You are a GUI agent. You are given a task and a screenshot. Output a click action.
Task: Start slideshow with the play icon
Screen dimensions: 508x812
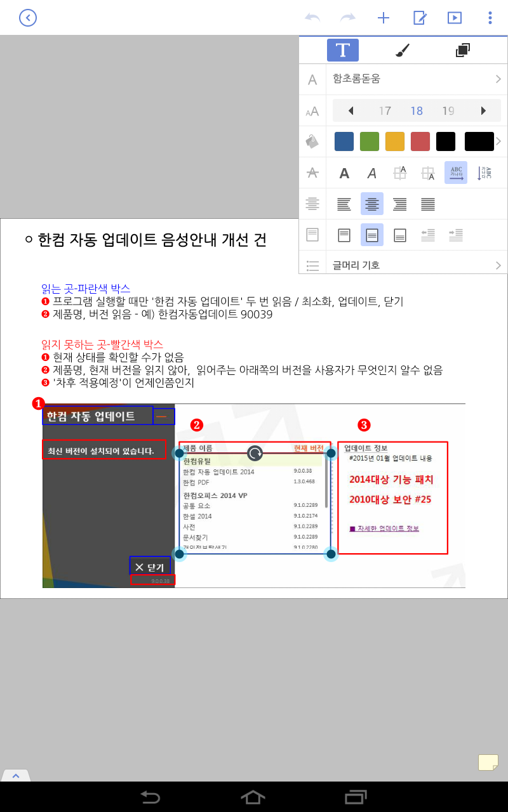pyautogui.click(x=455, y=18)
